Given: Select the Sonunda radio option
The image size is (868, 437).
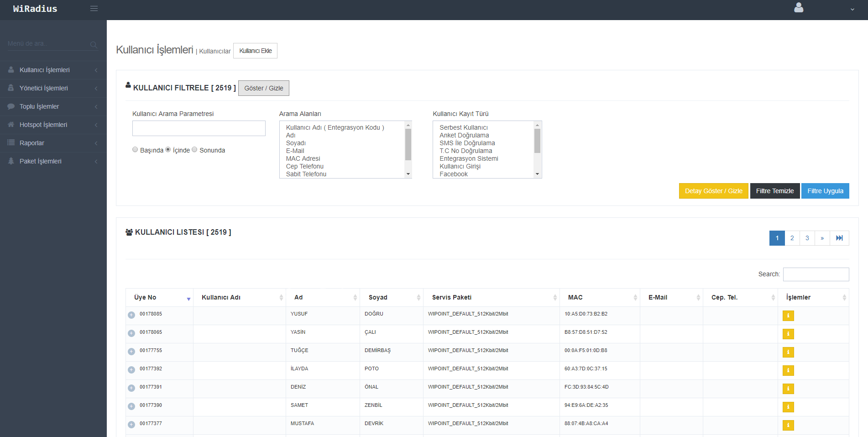Looking at the screenshot, I should coord(194,150).
